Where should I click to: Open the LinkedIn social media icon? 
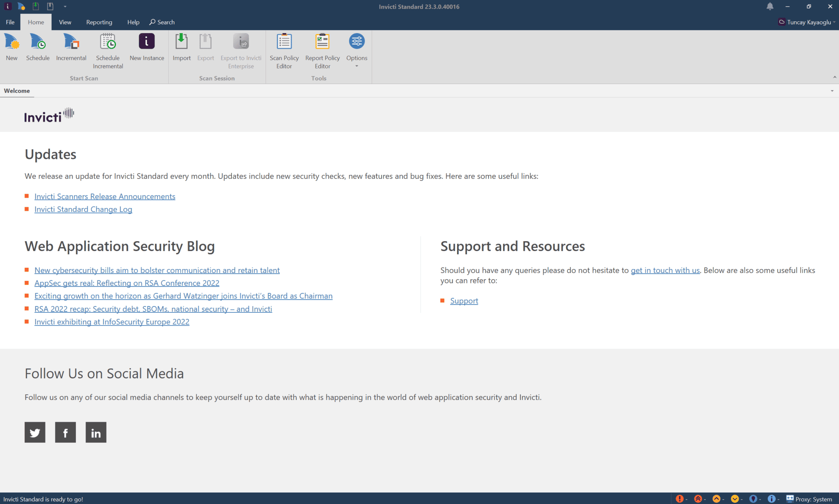click(x=96, y=432)
